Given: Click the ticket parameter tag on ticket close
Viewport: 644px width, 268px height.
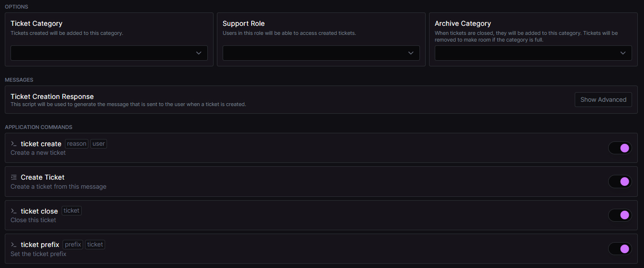Looking at the screenshot, I should click(72, 211).
